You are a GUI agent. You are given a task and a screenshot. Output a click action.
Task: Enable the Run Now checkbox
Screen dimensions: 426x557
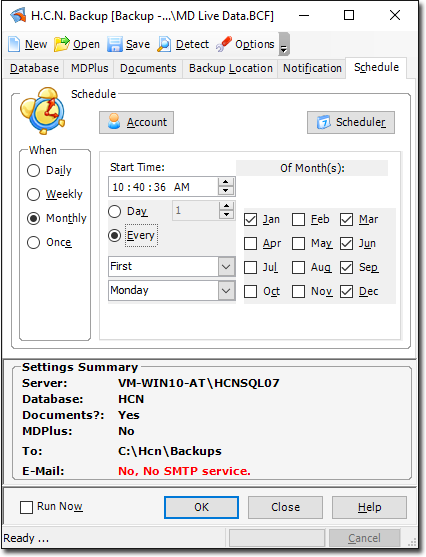(x=26, y=507)
